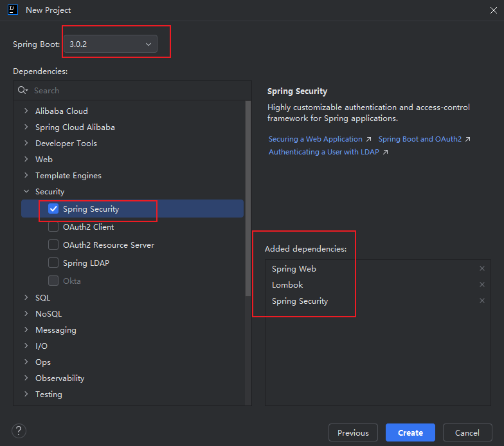Image resolution: width=504 pixels, height=446 pixels.
Task: Select Lombok in added dependencies
Action: (287, 284)
